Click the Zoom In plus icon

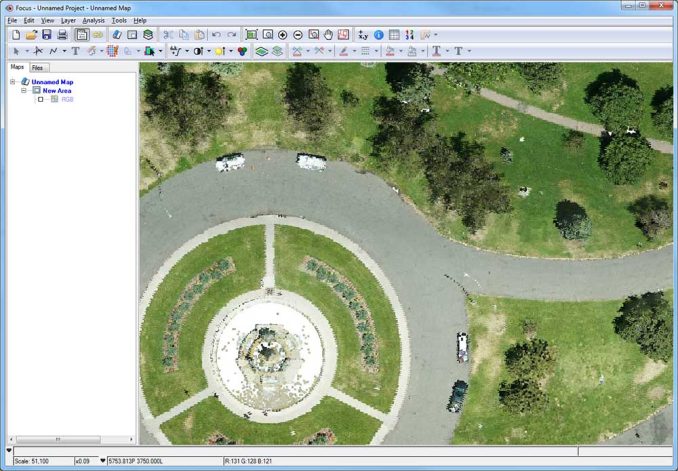pyautogui.click(x=282, y=35)
